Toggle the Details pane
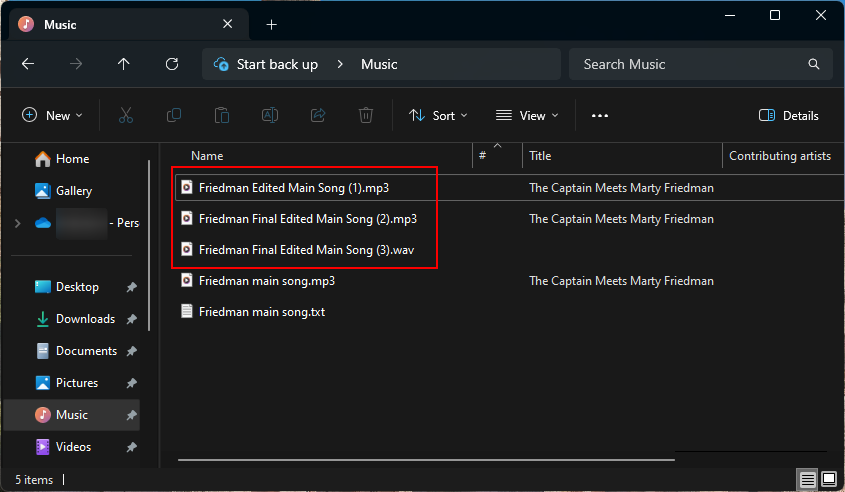This screenshot has width=845, height=492. (789, 116)
